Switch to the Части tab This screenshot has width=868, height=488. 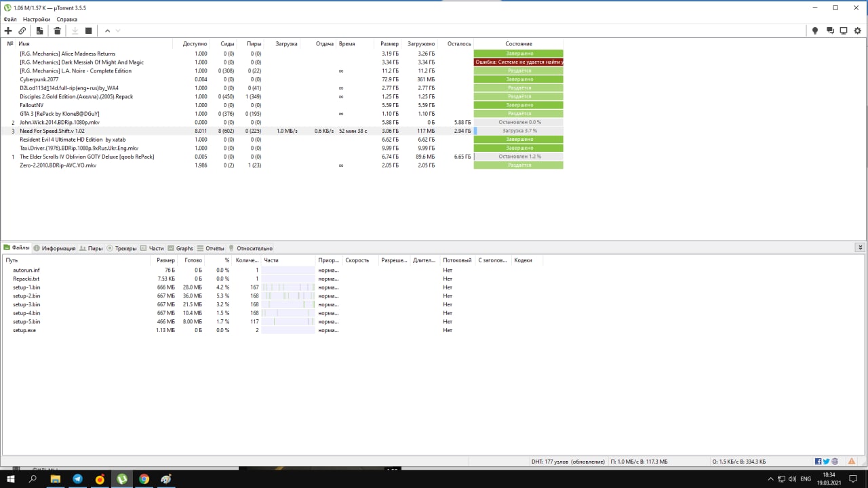pos(152,248)
